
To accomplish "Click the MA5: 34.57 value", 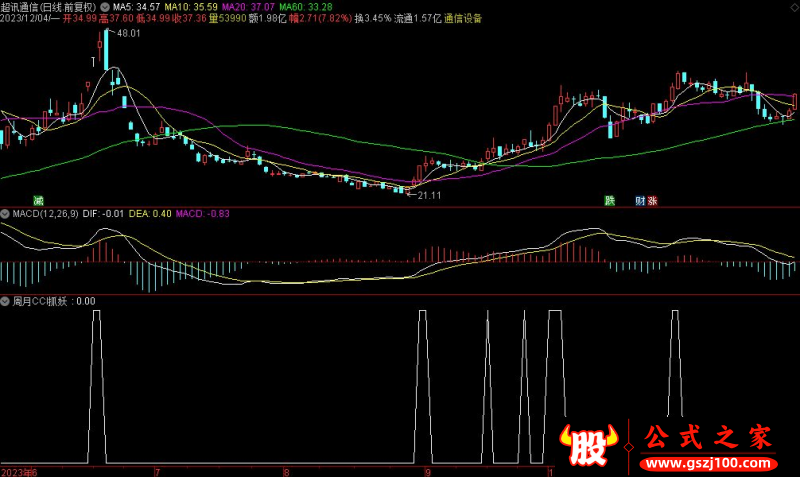I will click(x=136, y=7).
